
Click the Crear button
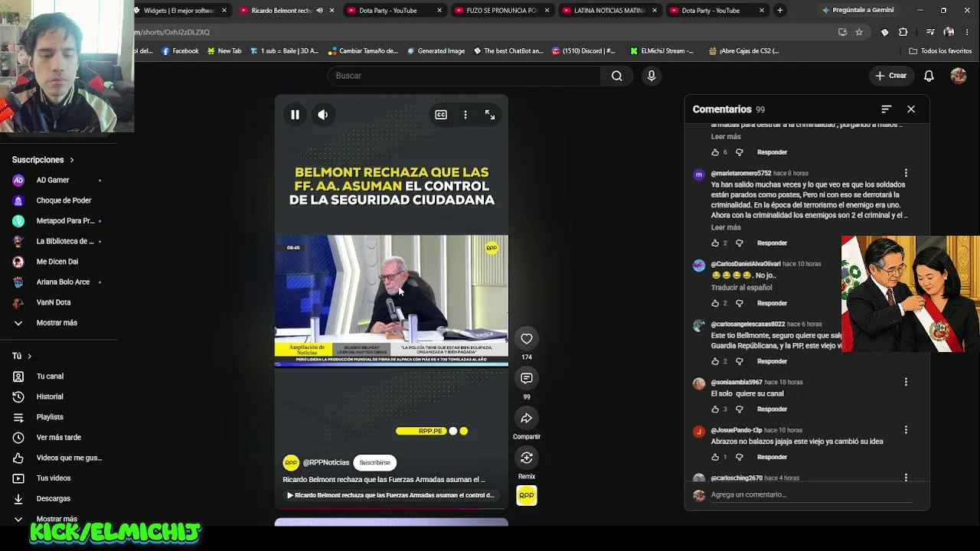point(891,76)
